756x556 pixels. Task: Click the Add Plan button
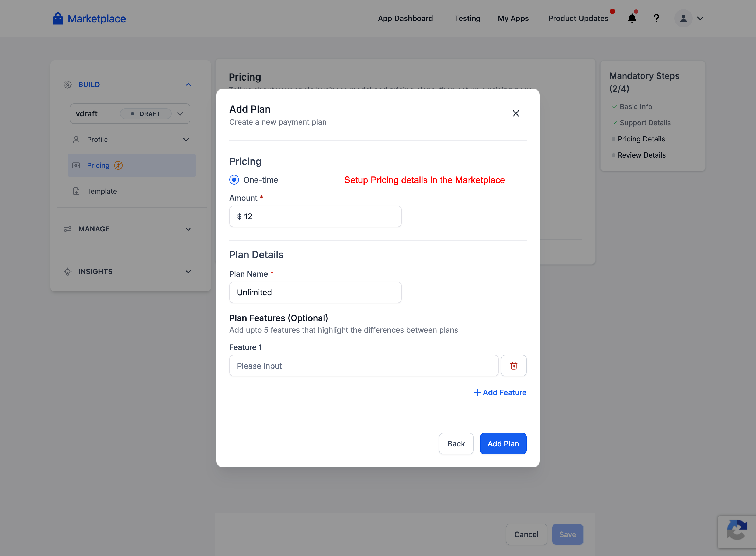click(503, 444)
